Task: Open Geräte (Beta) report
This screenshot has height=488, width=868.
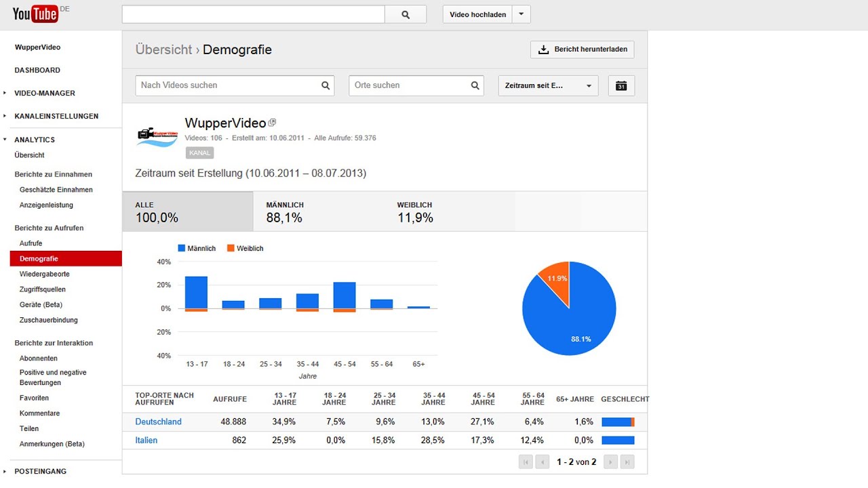Action: click(x=41, y=305)
